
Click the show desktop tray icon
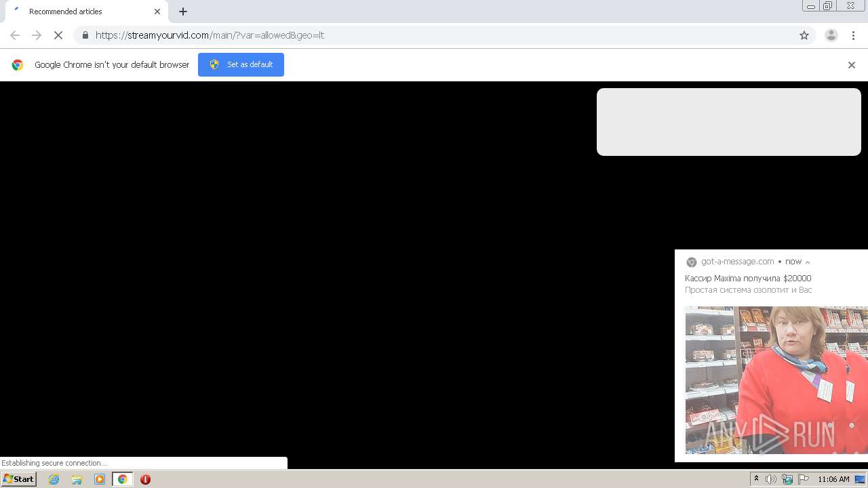(860, 479)
